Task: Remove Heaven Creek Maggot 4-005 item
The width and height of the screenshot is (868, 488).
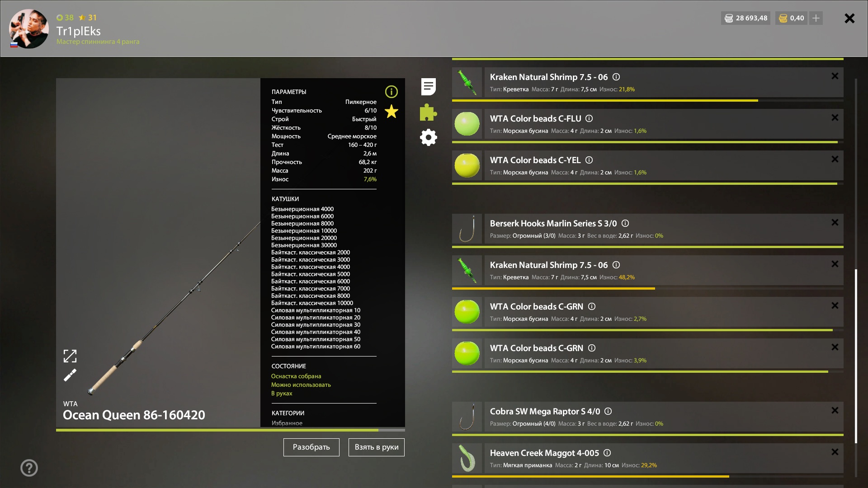Action: (835, 452)
